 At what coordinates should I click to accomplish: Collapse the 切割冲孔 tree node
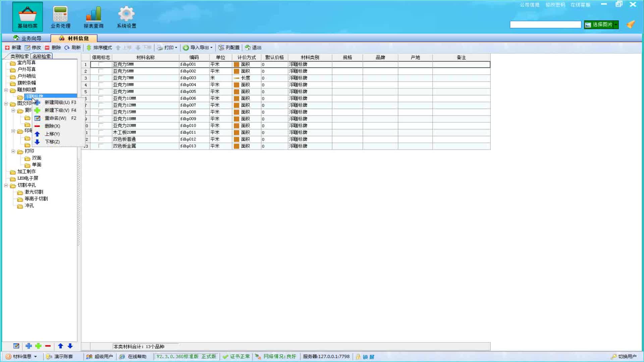[x=6, y=185]
